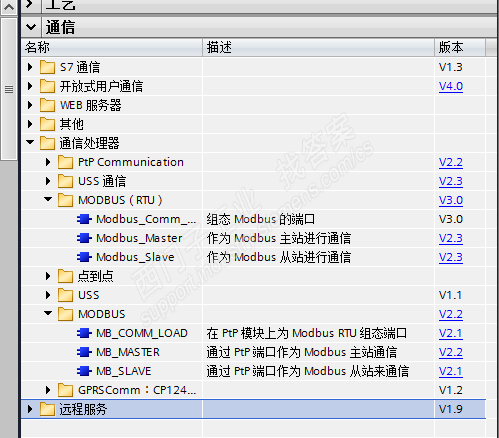
Task: Open V4.0 version link for 开放式用户通信
Action: [451, 86]
